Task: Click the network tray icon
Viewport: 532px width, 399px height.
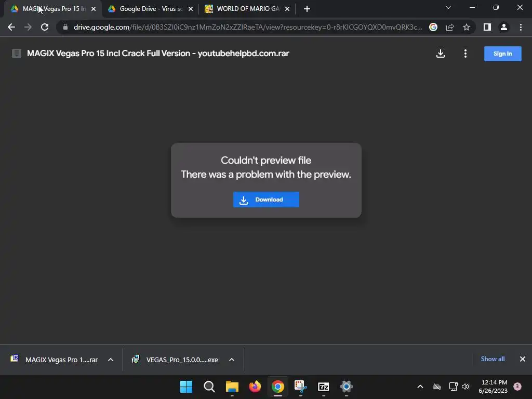Action: click(x=453, y=387)
